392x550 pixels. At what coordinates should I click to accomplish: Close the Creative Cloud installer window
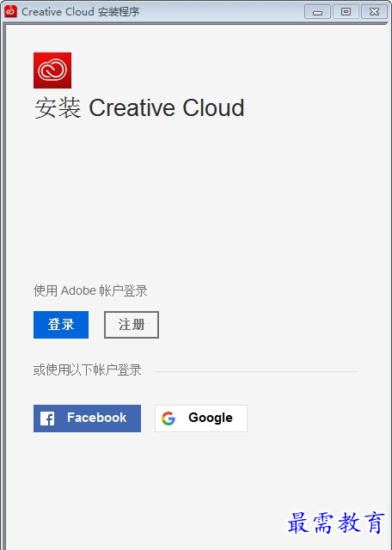[374, 12]
